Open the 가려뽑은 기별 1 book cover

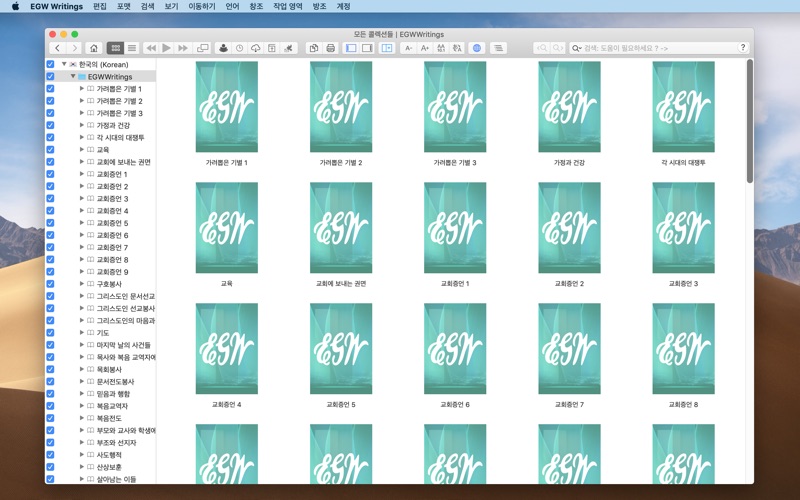[227, 107]
